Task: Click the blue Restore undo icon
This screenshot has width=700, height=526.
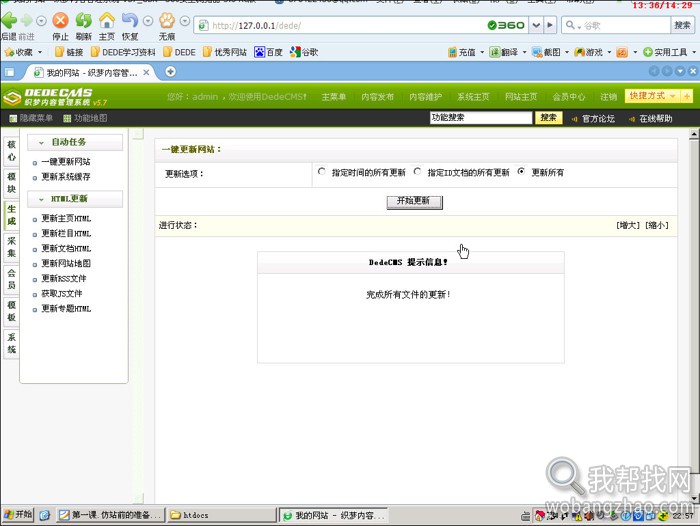Action: [130, 20]
